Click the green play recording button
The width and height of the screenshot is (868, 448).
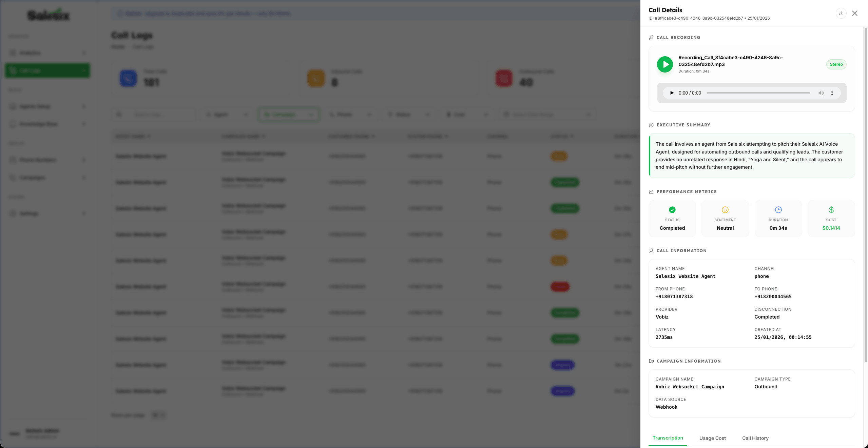tap(665, 64)
